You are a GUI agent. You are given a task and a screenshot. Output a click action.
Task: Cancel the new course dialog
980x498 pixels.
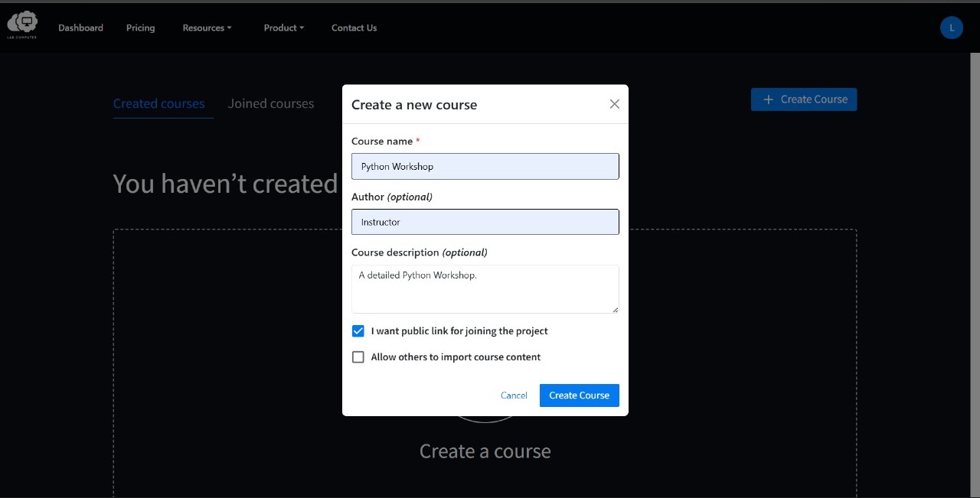click(514, 395)
